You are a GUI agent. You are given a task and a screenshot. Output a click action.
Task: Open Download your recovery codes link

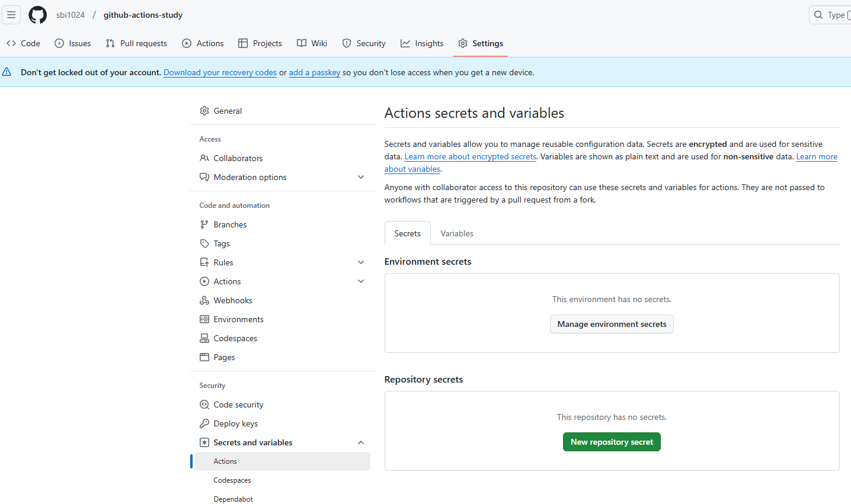click(x=220, y=72)
